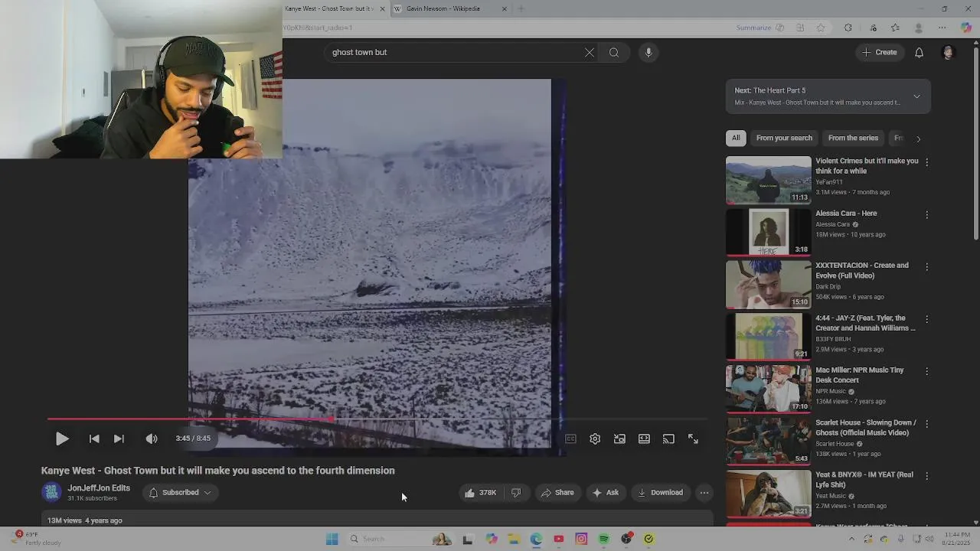This screenshot has width=980, height=551.
Task: Download the video
Action: pos(660,493)
